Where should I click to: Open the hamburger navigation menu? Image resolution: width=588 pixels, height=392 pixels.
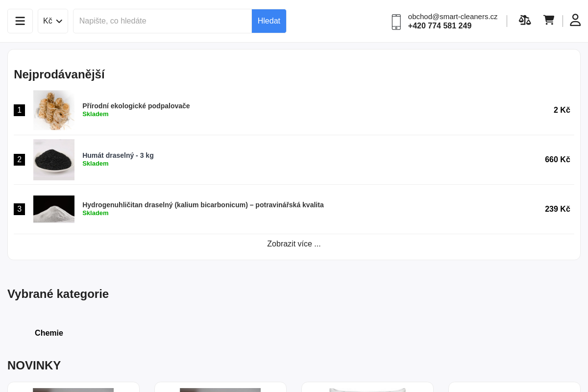[20, 21]
